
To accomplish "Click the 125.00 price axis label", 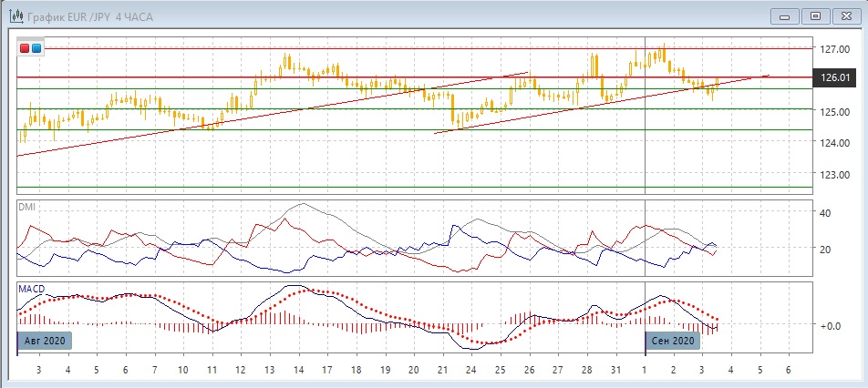I will click(x=833, y=112).
